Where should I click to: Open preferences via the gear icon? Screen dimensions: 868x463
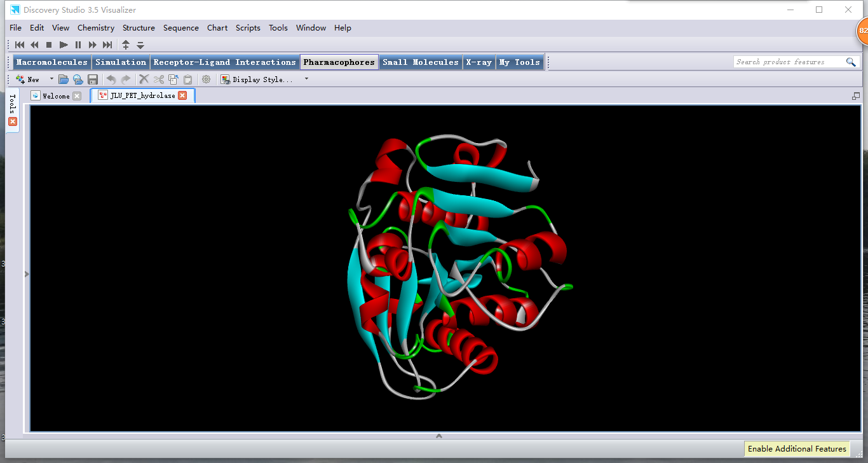click(x=206, y=79)
